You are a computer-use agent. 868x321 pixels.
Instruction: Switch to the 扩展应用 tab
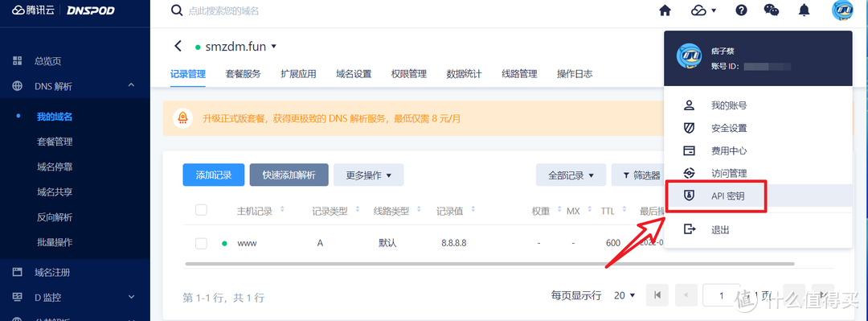pos(298,74)
